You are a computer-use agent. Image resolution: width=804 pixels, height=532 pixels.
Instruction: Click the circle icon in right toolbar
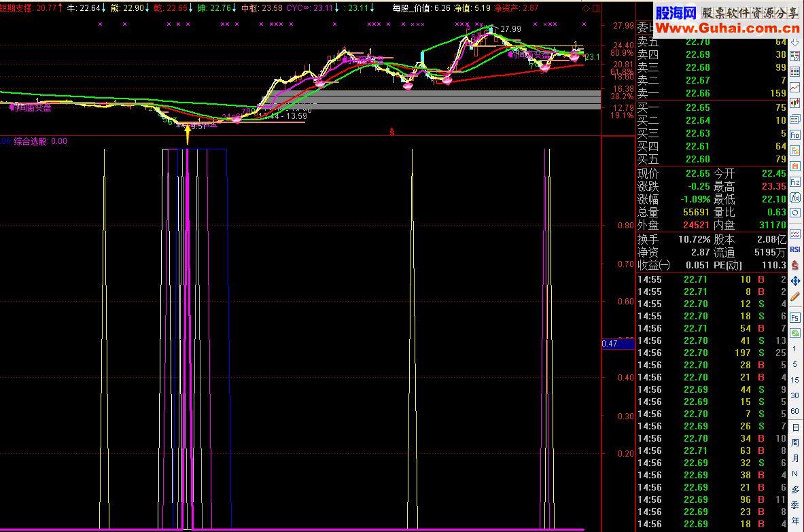(794, 213)
